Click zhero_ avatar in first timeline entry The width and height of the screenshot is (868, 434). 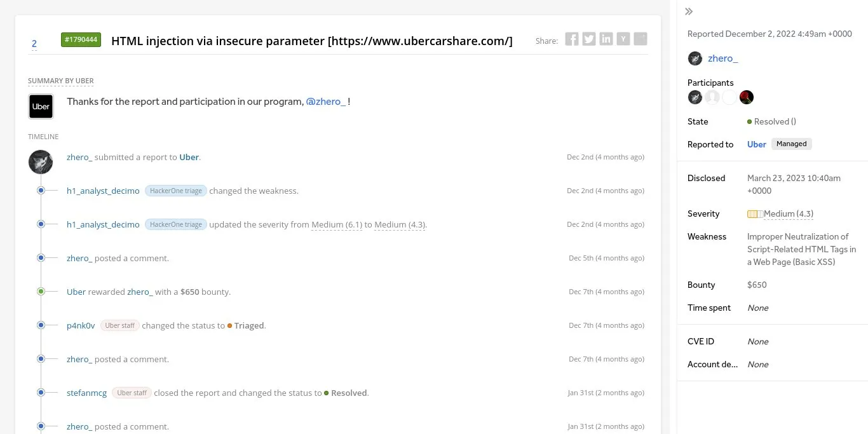click(41, 161)
